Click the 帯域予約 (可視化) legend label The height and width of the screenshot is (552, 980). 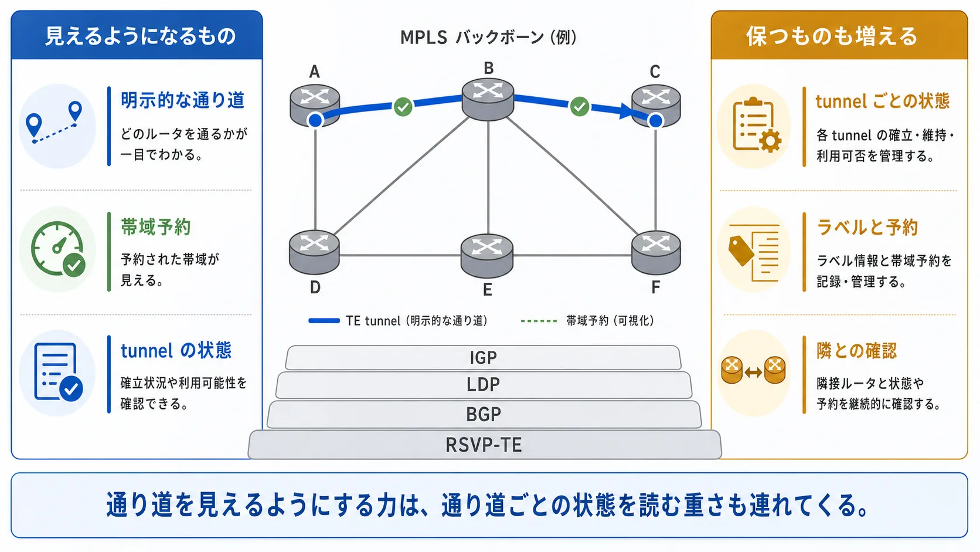coord(610,321)
